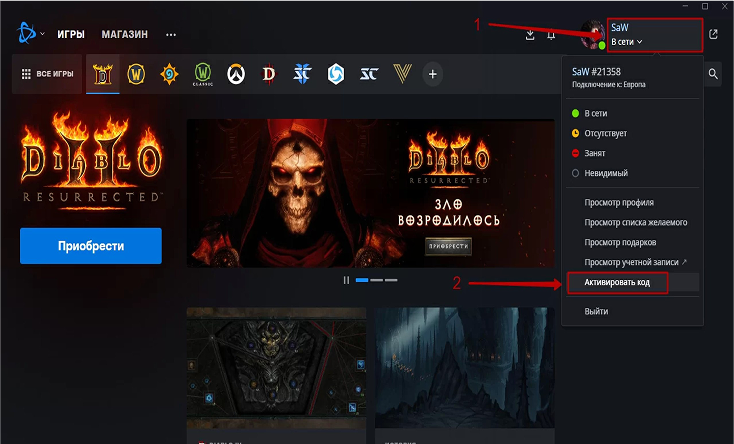Image resolution: width=734 pixels, height=444 pixels.
Task: Select the World of Warcraft icon
Action: (136, 74)
